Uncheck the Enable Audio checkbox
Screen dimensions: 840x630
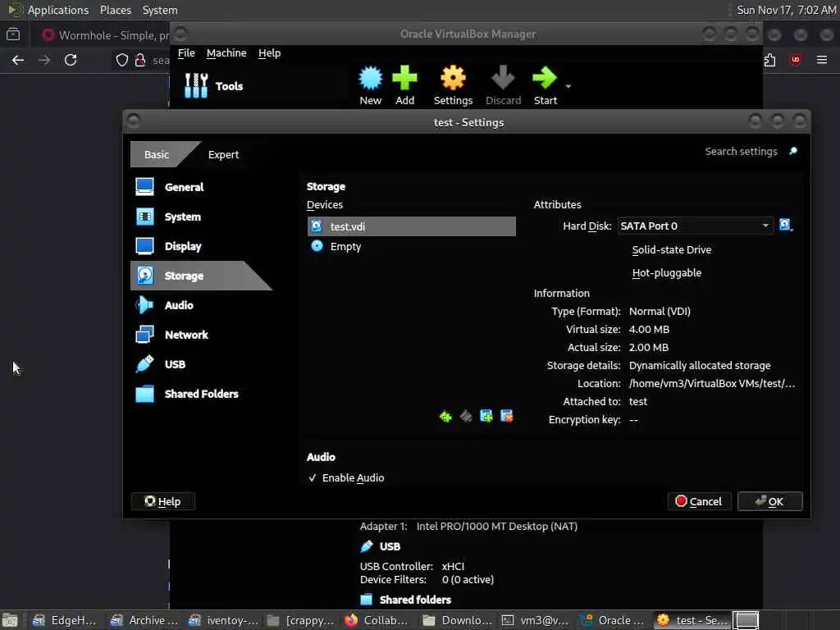pos(313,478)
